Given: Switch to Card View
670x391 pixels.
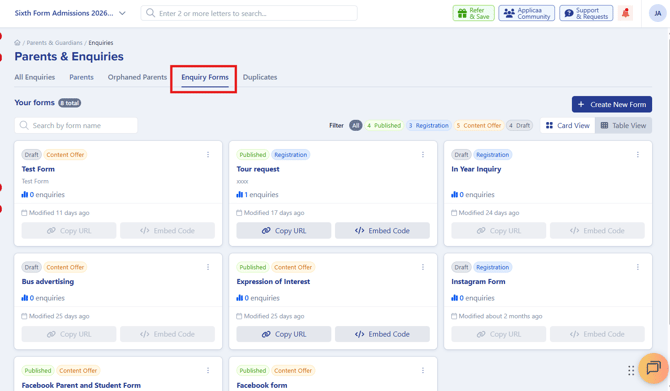Looking at the screenshot, I should point(568,126).
